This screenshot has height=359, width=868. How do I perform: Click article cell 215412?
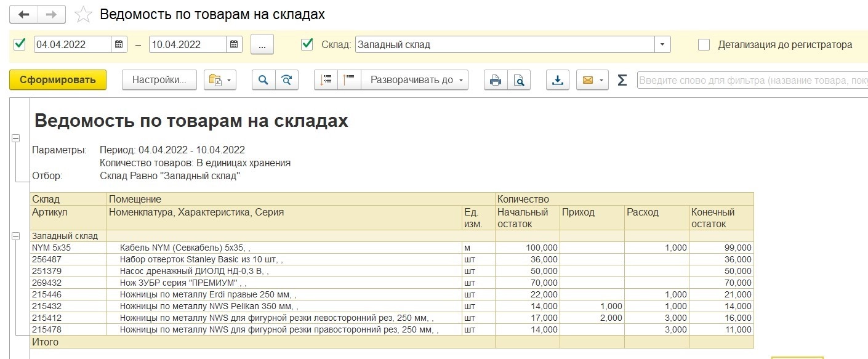tap(68, 318)
